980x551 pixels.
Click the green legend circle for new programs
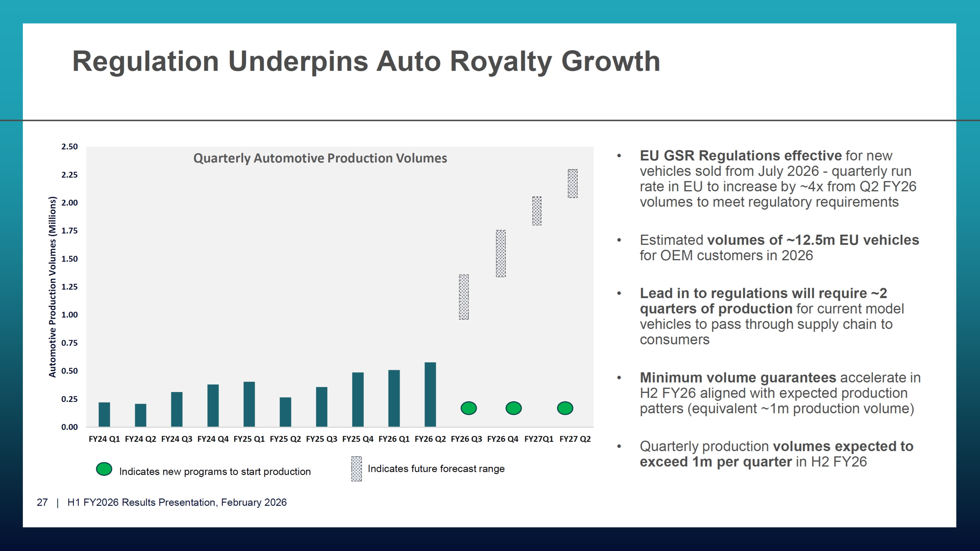tap(104, 469)
